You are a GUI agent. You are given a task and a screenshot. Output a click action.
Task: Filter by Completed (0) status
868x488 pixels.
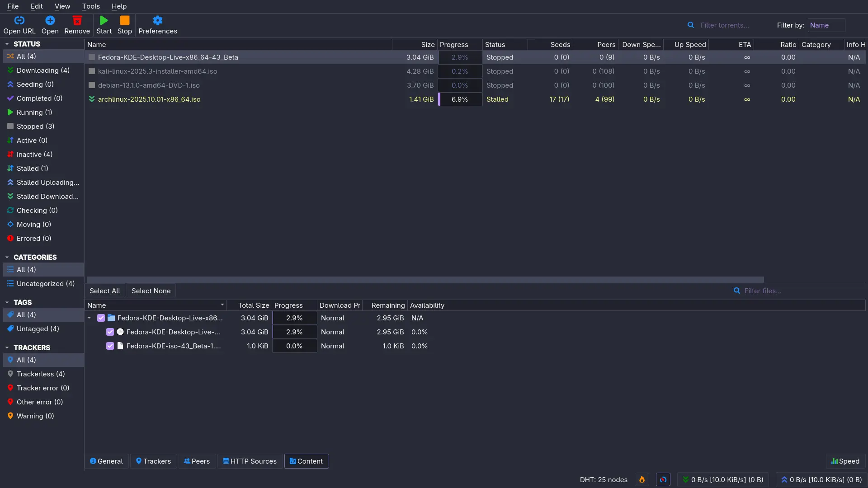[43, 99]
